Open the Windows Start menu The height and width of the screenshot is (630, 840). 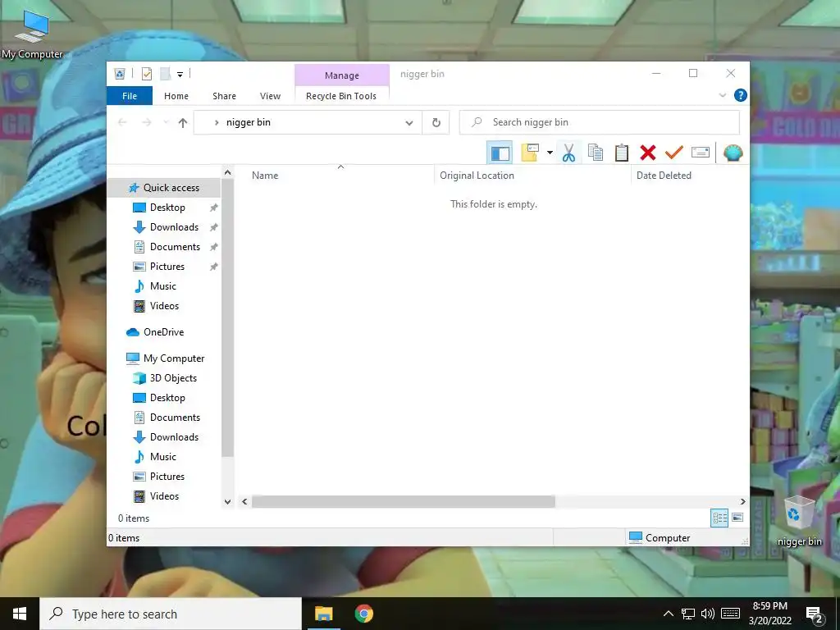click(20, 614)
